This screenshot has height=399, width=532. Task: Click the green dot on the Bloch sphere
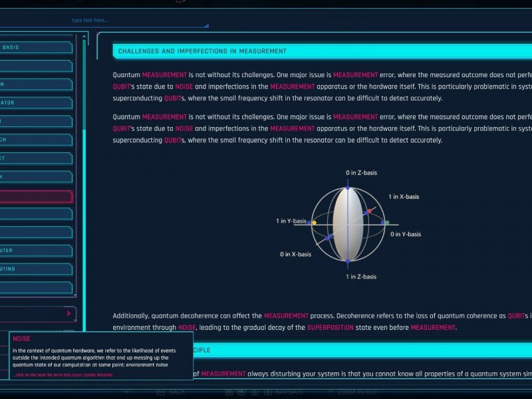386,222
